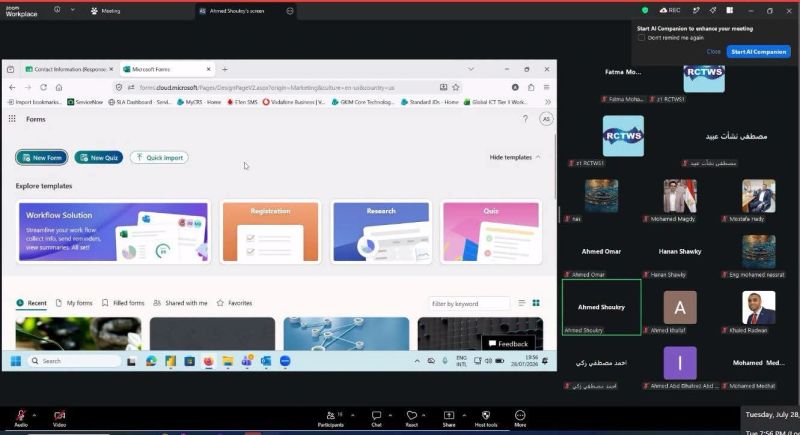800x435 pixels.
Task: Switch to Meeting tab in Zoom
Action: (x=106, y=11)
